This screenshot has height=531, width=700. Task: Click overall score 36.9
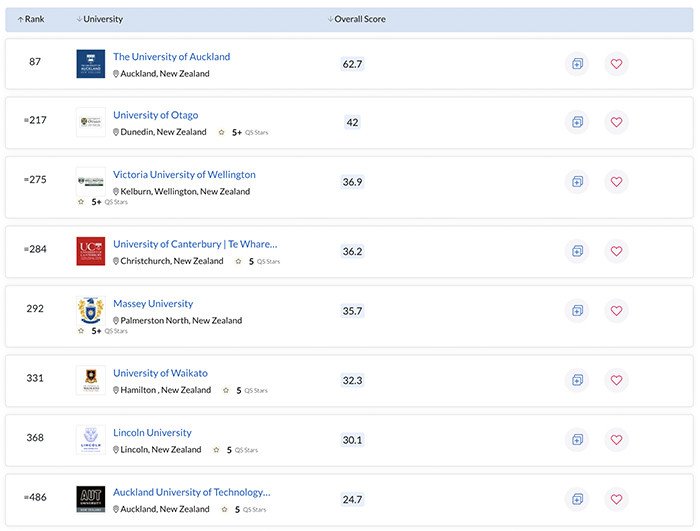pyautogui.click(x=352, y=182)
